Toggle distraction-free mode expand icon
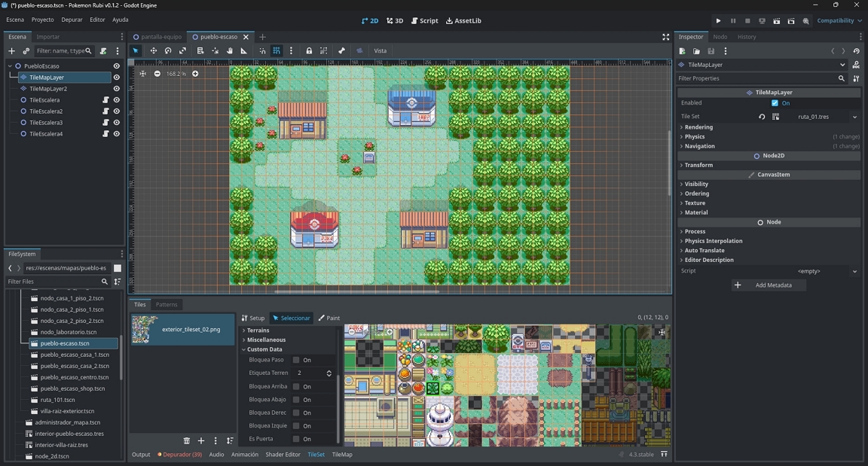The width and height of the screenshot is (868, 466). pos(665,37)
